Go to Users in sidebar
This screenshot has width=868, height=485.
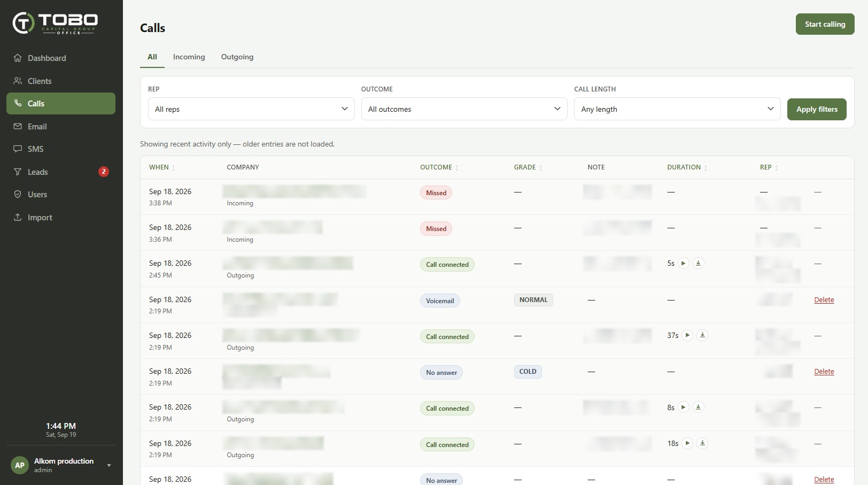pyautogui.click(x=61, y=194)
